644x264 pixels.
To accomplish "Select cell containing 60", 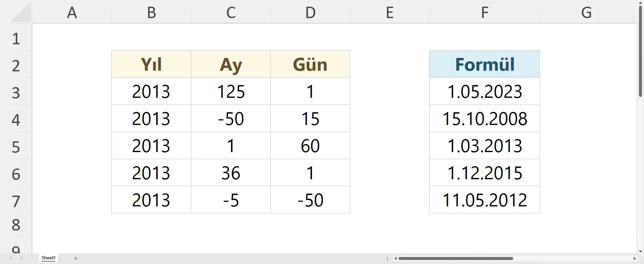I will tap(310, 146).
